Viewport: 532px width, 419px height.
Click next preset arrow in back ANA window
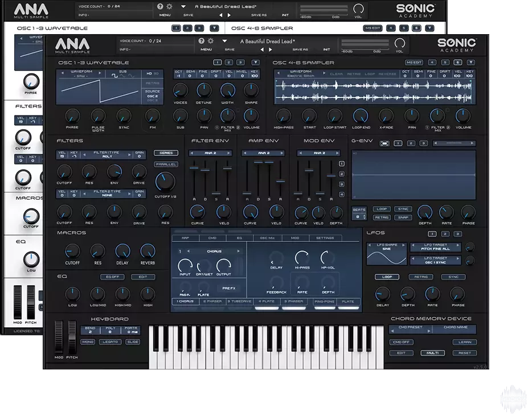(230, 15)
